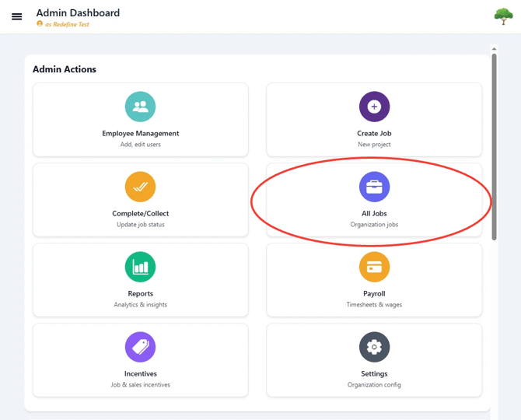Click the Admin Actions section heading

click(x=65, y=69)
